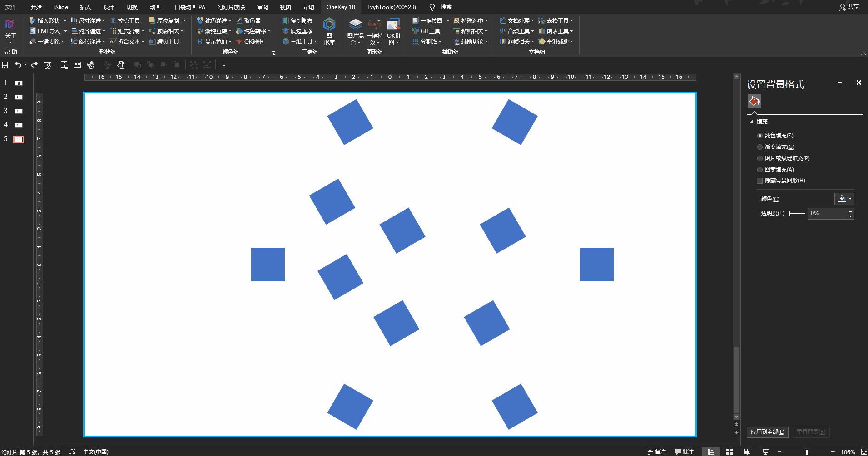The height and width of the screenshot is (456, 868).
Task: Click the 控点工具 icon
Action: pos(125,20)
